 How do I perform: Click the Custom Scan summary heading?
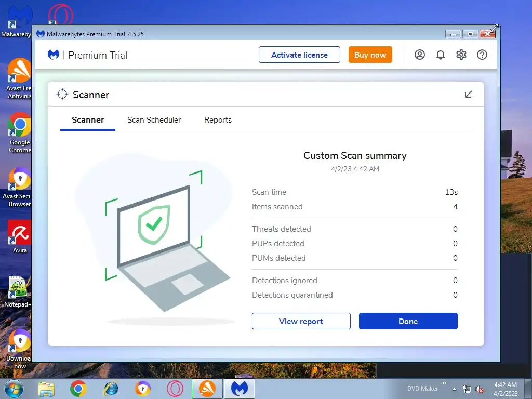[355, 156]
